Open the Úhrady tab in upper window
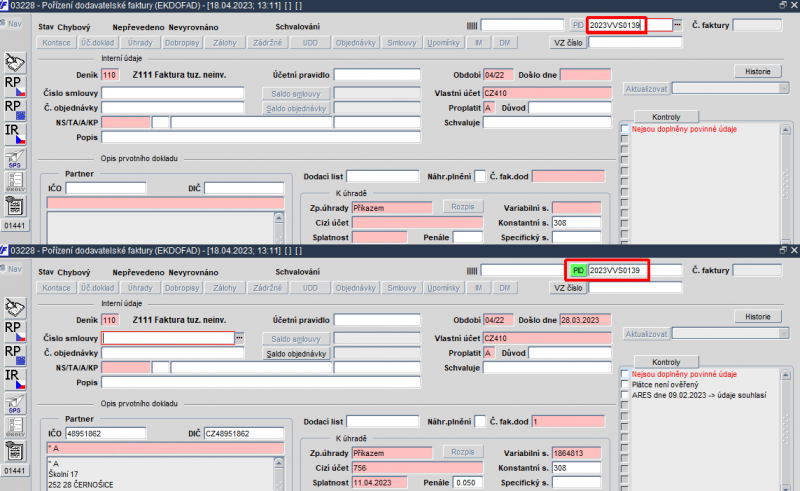Screen dimensions: 800x491 (140, 43)
